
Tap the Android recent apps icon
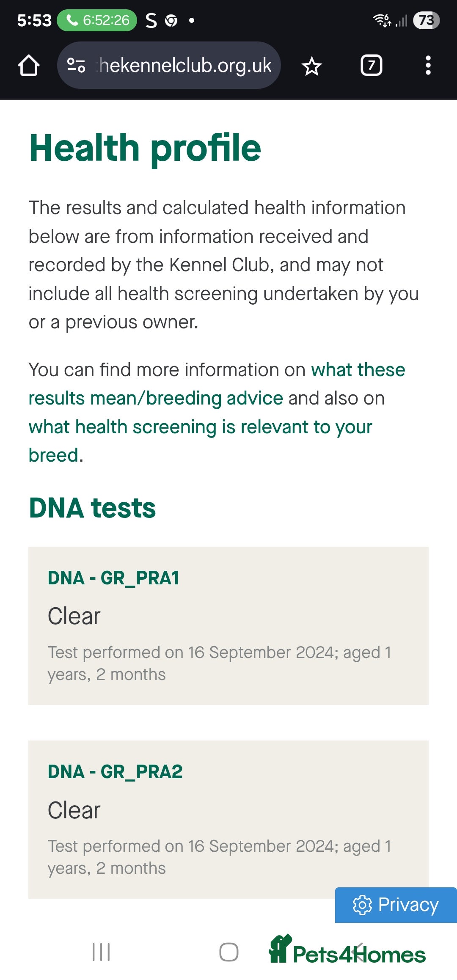point(101,952)
